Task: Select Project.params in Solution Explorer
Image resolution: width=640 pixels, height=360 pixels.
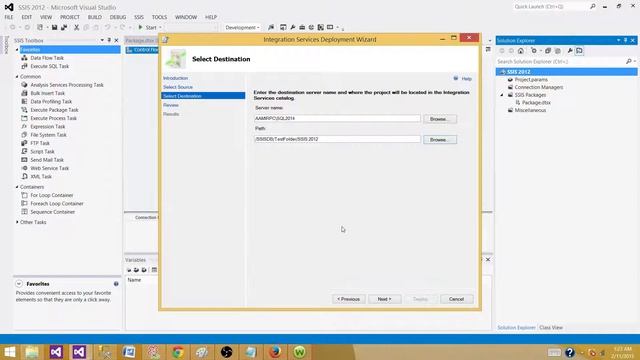Action: coord(531,80)
